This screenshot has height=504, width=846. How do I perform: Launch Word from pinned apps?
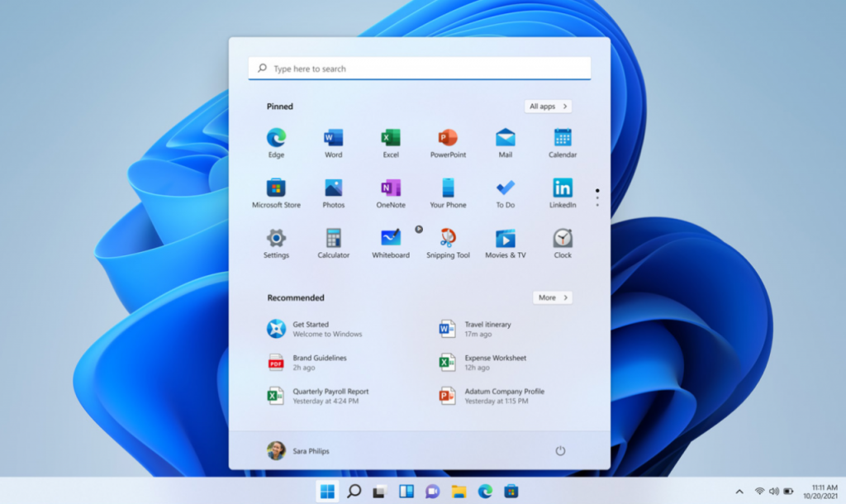[x=334, y=143]
